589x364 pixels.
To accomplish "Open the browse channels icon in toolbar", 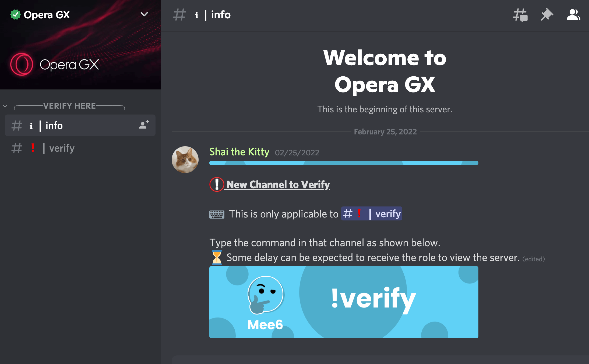I will [x=520, y=15].
